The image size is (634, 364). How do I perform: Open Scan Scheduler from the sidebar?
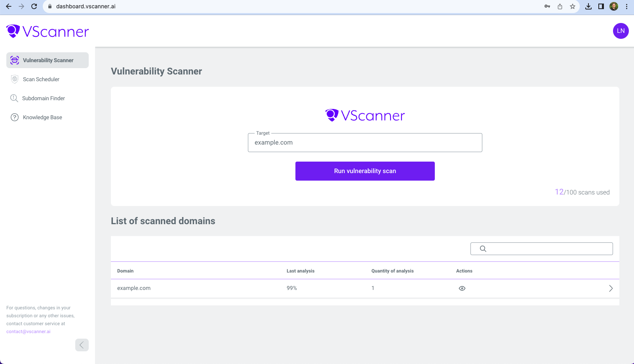coord(41,79)
